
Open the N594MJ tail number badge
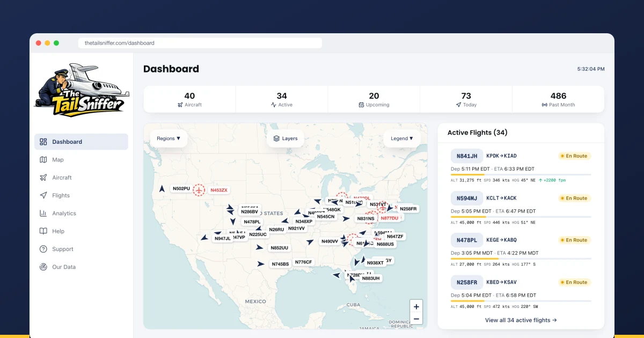coord(467,198)
